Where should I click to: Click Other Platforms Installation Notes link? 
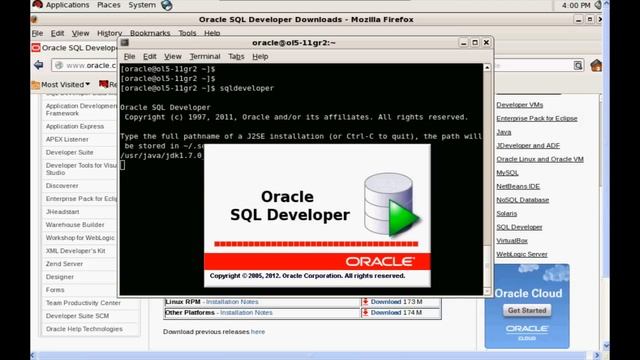(246, 312)
